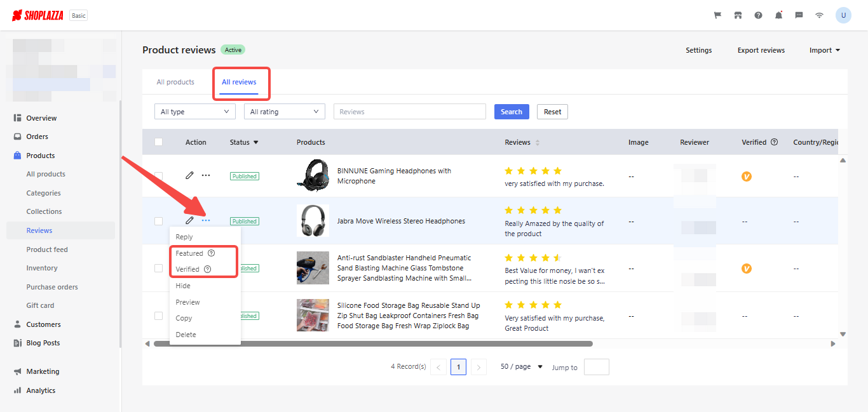Go to the previous page arrow
This screenshot has height=412, width=868.
point(438,367)
